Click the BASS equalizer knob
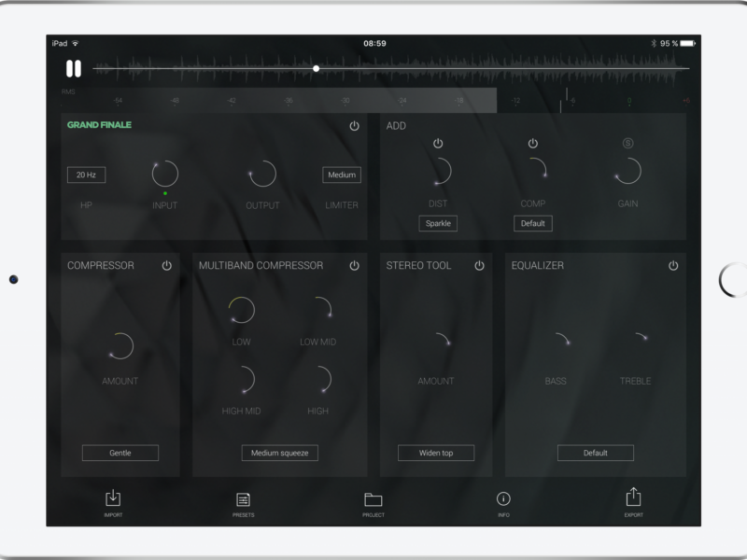Screen dimensions: 747x560 [x=556, y=346]
